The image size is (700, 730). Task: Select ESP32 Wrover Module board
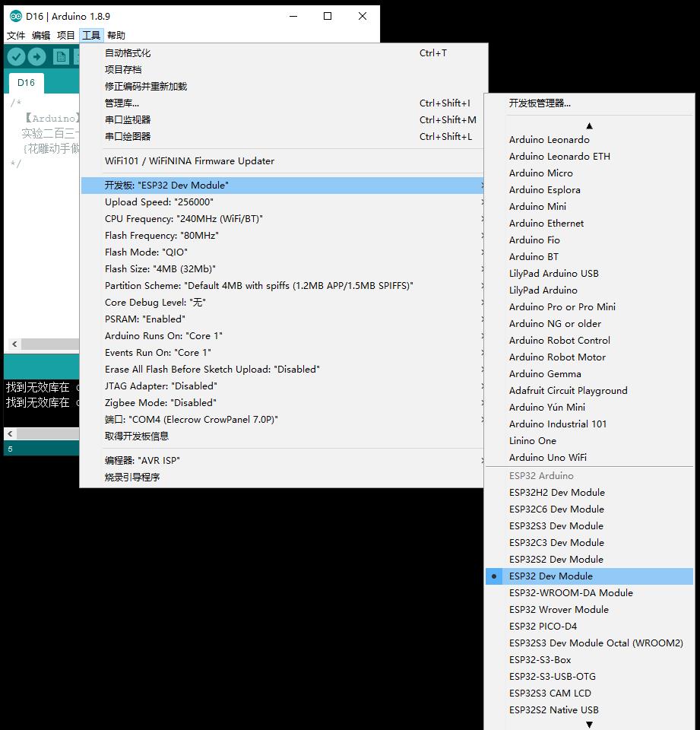point(589,610)
